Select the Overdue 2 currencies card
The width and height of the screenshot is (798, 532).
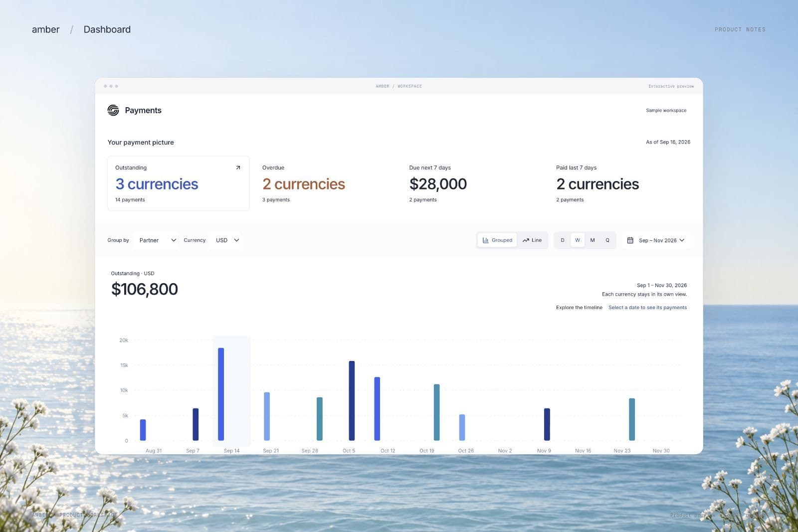click(x=325, y=183)
